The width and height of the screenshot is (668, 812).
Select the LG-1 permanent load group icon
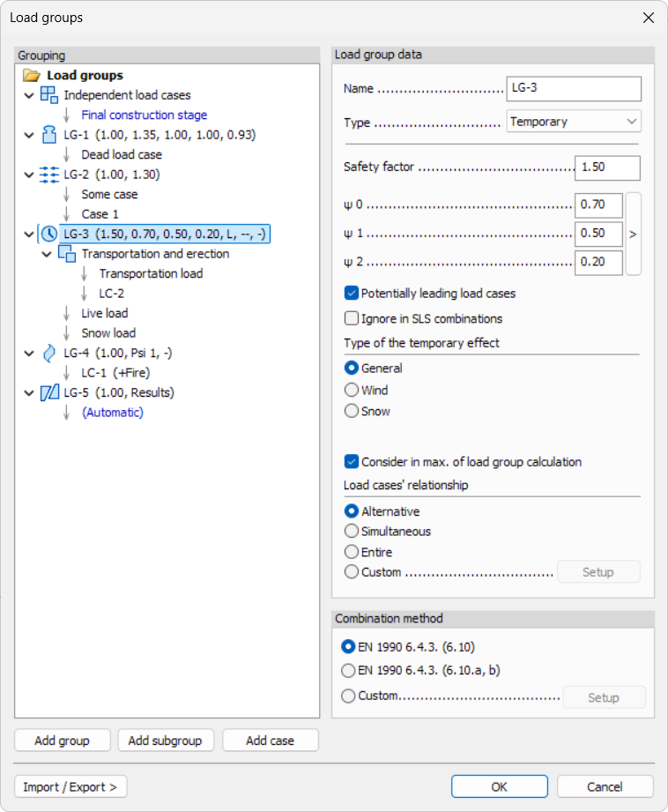point(49,135)
